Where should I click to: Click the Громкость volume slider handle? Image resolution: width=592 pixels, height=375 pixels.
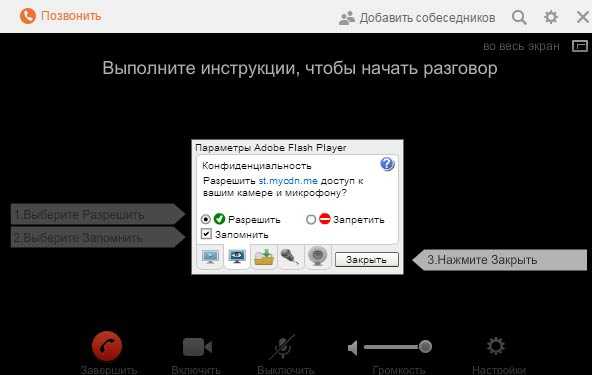pyautogui.click(x=426, y=346)
